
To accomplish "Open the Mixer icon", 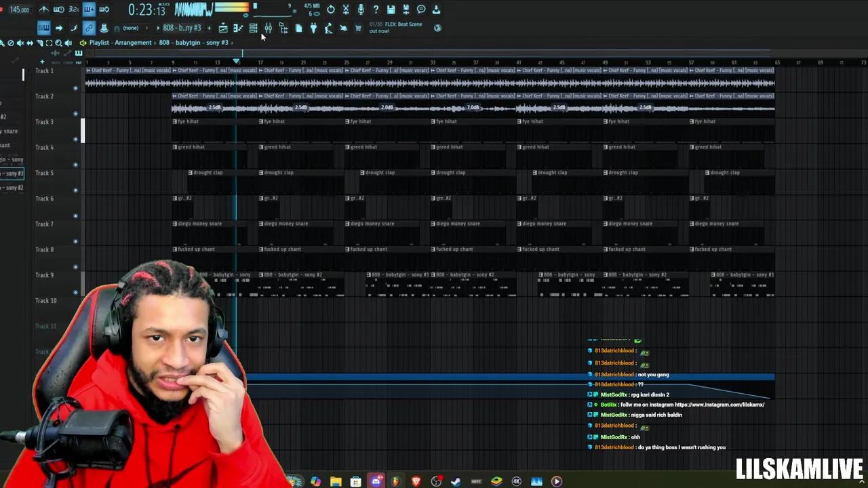I will point(269,28).
